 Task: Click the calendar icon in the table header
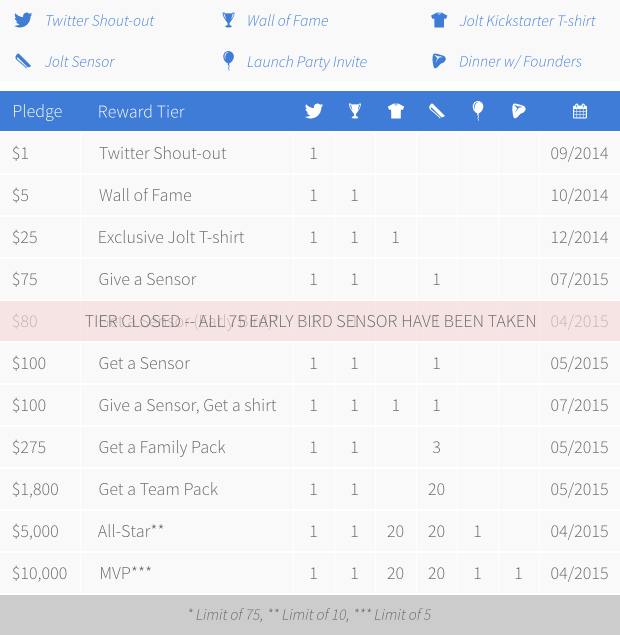coord(580,111)
